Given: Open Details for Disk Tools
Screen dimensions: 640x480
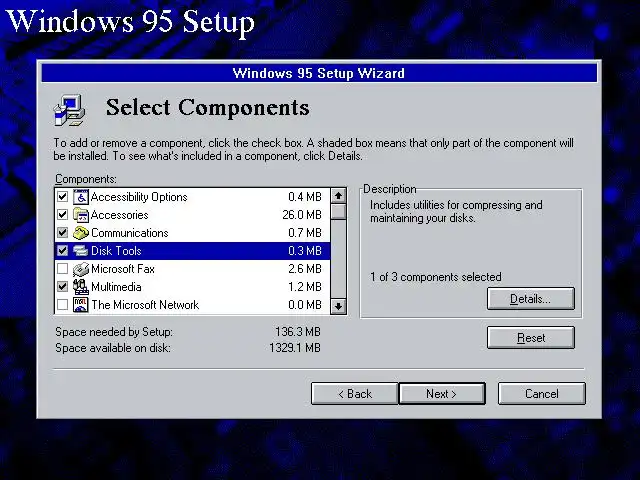Looking at the screenshot, I should (x=531, y=299).
